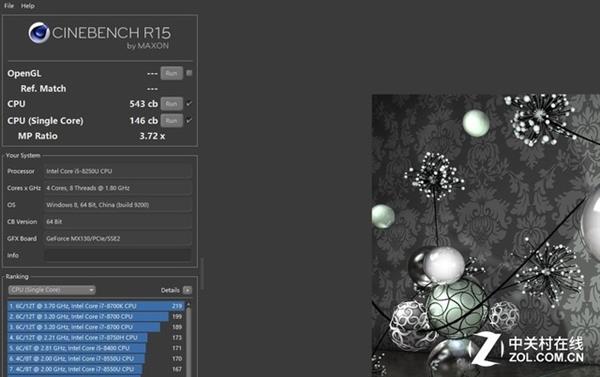The image size is (600, 377).
Task: Uncheck the CPU test checkbox
Action: point(189,103)
